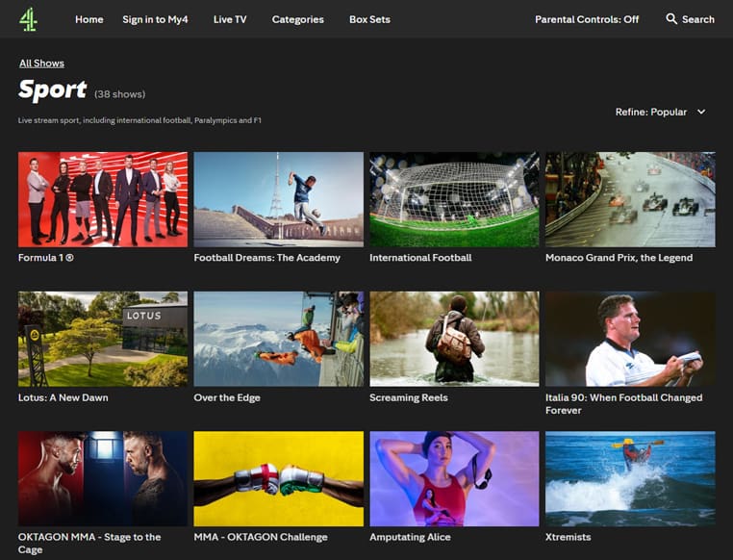Open MMA - OKTAGON Challenge thumbnail
This screenshot has width=733, height=560.
(279, 478)
